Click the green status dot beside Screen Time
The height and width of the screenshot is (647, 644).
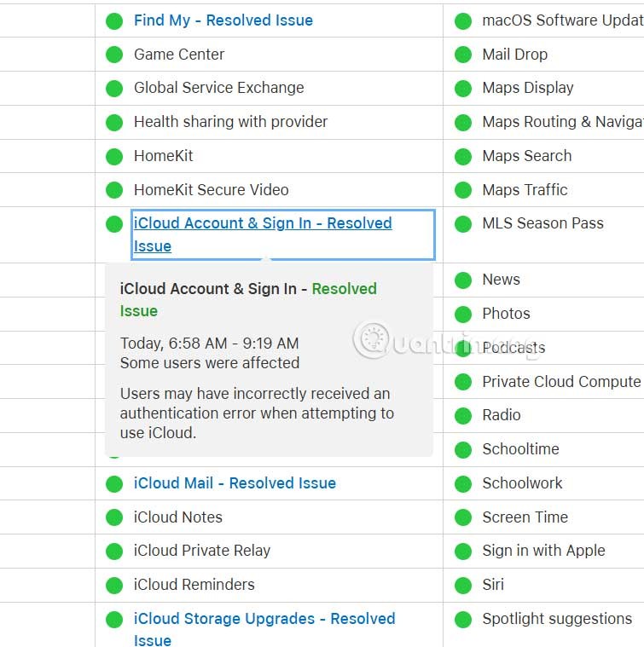tap(463, 517)
